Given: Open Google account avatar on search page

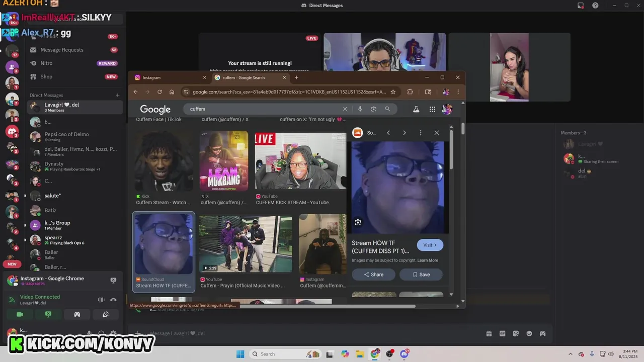Looking at the screenshot, I should [447, 109].
